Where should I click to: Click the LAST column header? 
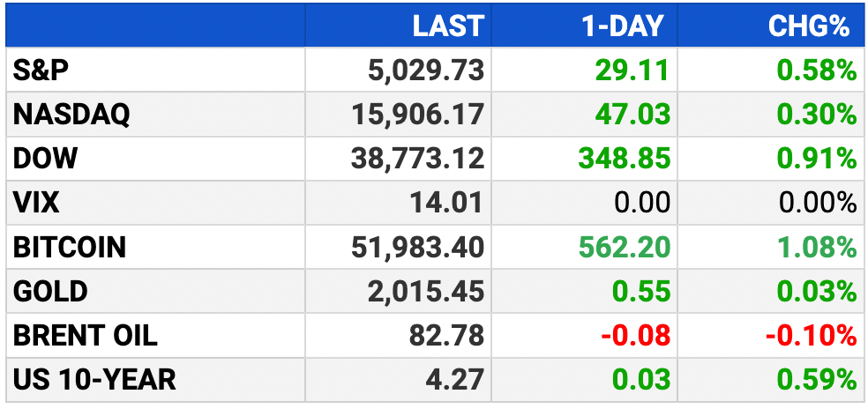(x=448, y=26)
